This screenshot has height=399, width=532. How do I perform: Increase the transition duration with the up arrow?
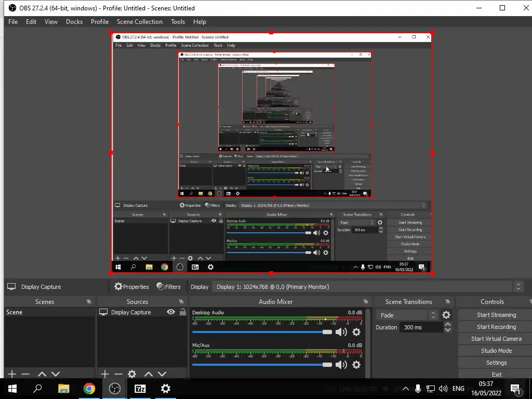click(x=447, y=325)
